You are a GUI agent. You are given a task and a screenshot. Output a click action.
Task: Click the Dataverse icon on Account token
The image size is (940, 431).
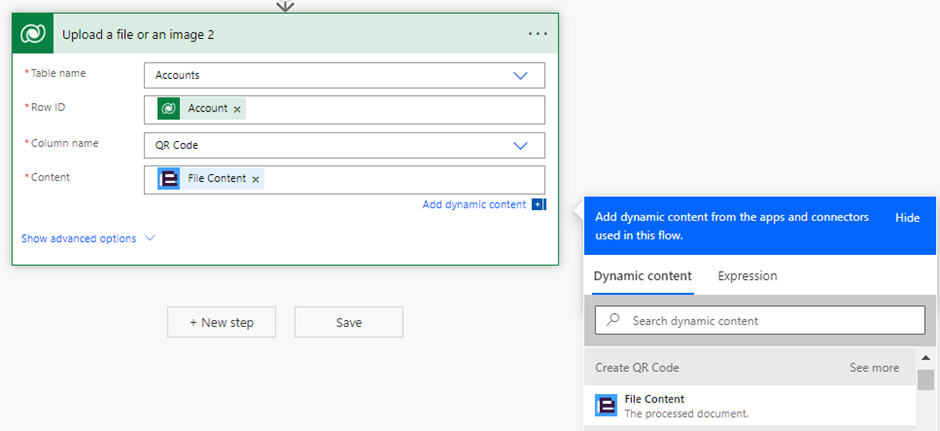point(169,108)
